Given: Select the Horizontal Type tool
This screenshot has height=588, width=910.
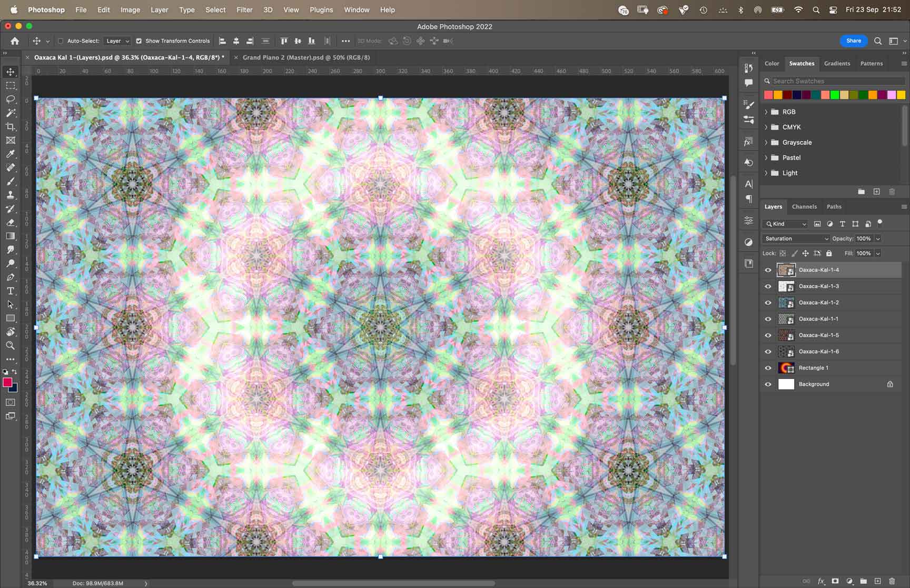Looking at the screenshot, I should (x=11, y=291).
